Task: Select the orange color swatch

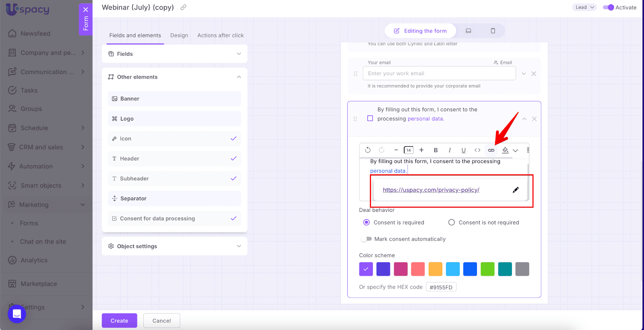Action: point(435,269)
